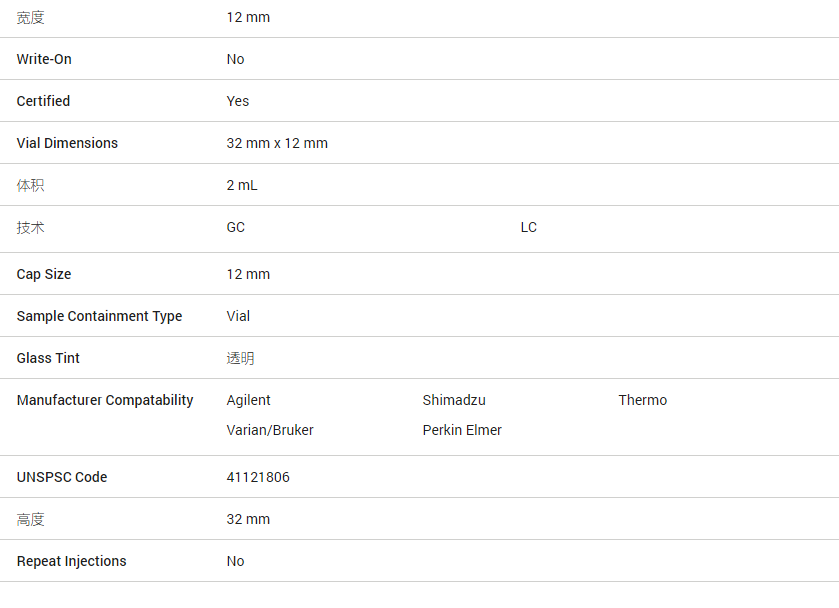Image resolution: width=839 pixels, height=608 pixels.
Task: Select Varian/Bruker in manufacturer compatibility
Action: (270, 430)
